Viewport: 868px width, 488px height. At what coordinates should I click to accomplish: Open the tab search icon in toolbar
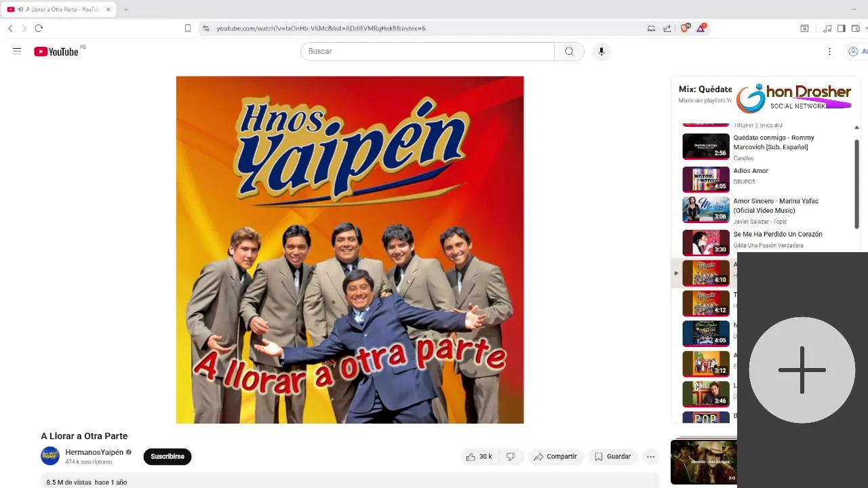coord(804,28)
